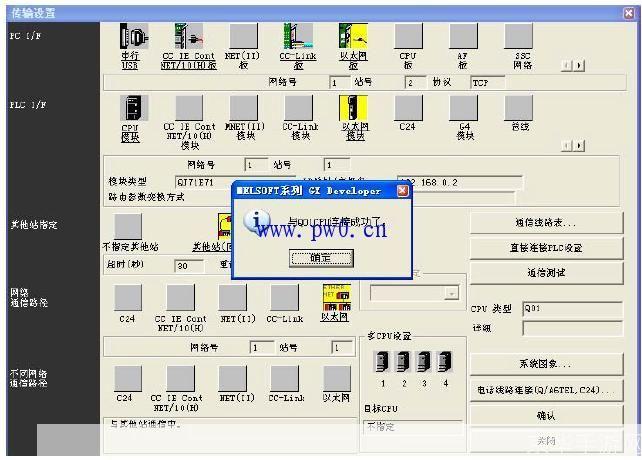Select the SSC network icon
This screenshot has height=460, width=642.
pos(518,36)
